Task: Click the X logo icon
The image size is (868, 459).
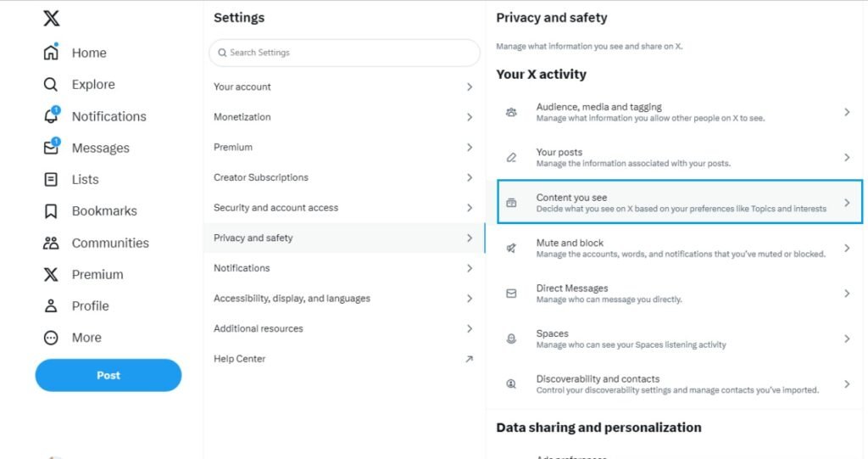Action: tap(51, 19)
